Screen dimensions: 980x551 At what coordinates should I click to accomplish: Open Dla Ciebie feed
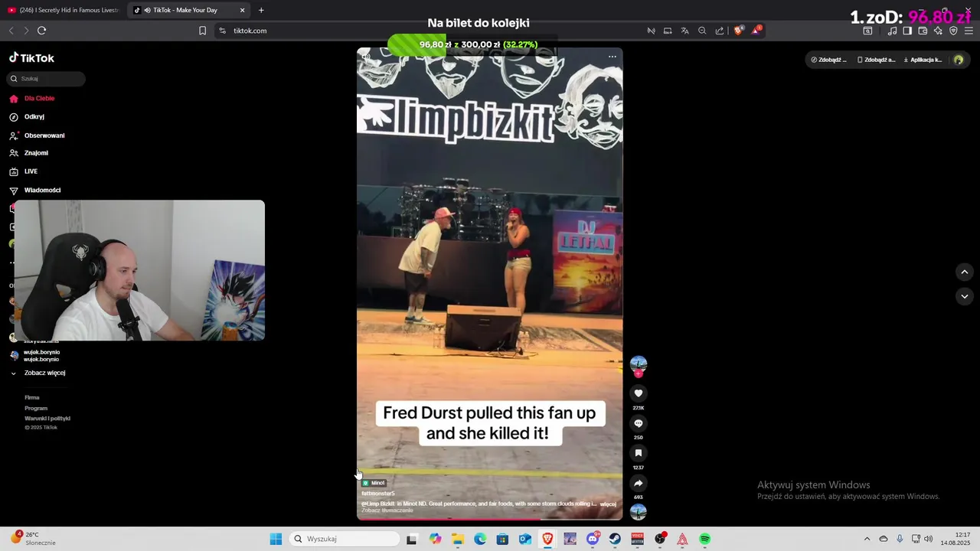(x=32, y=99)
